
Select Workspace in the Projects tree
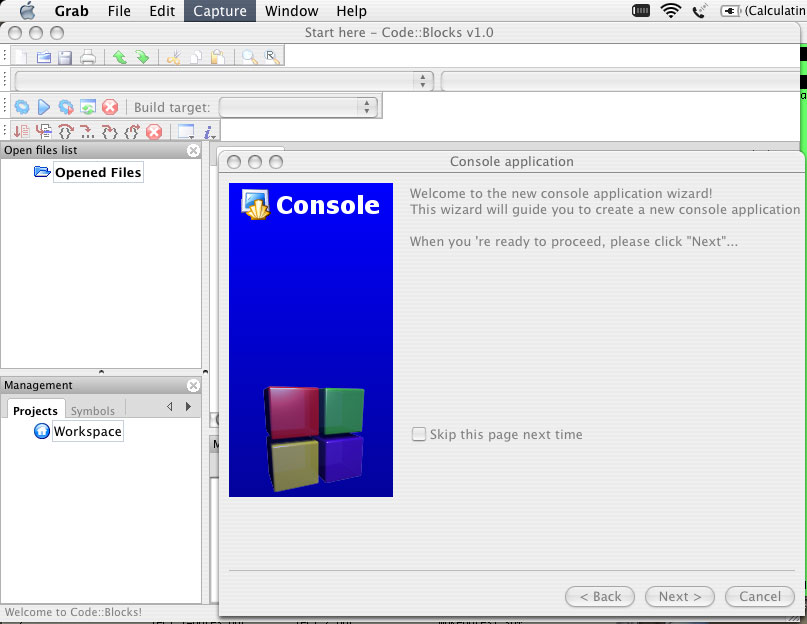tap(87, 431)
